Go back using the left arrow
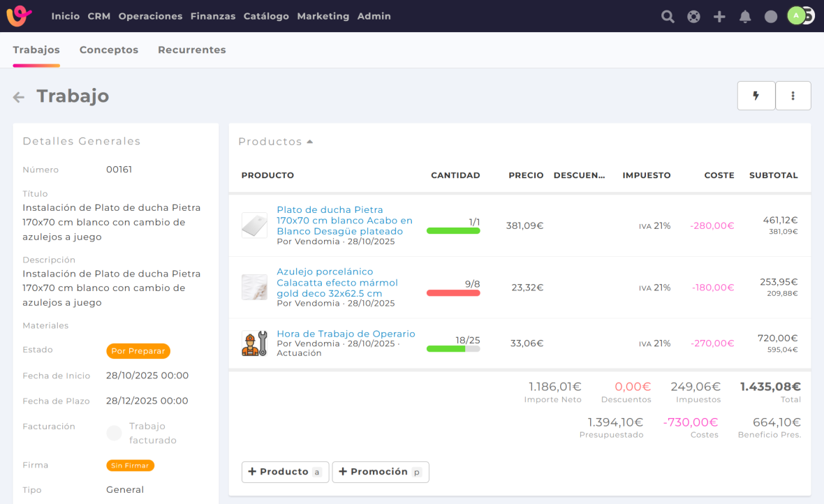824x504 pixels. [19, 97]
